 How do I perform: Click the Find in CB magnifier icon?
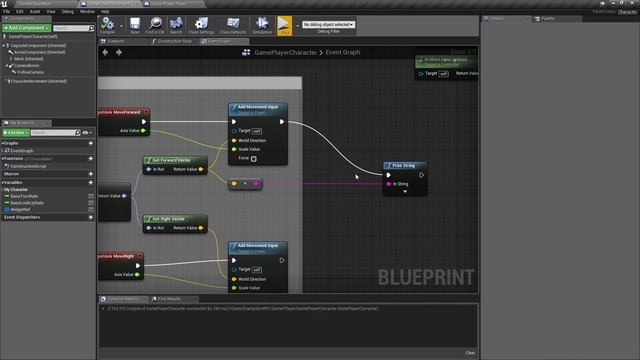pyautogui.click(x=155, y=24)
